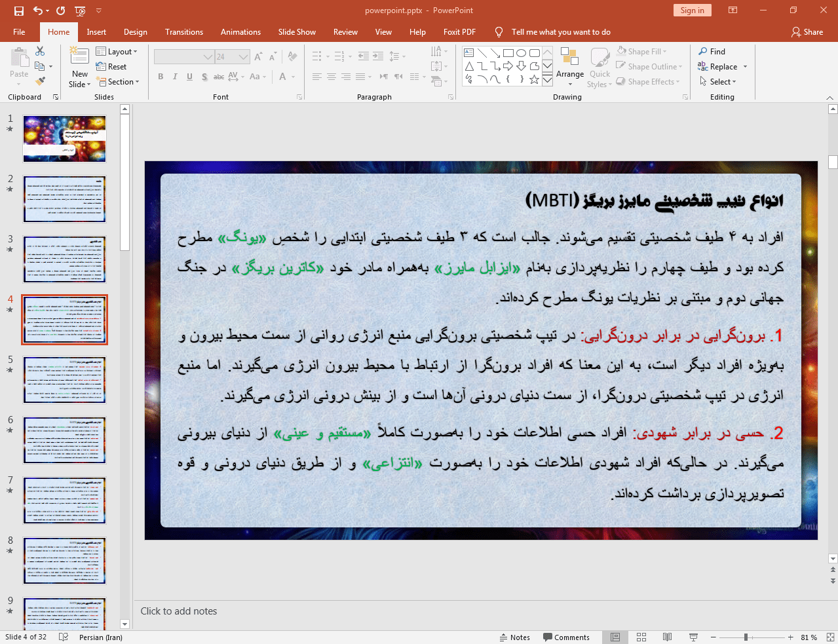
Task: Toggle Underline formatting
Action: tap(189, 77)
